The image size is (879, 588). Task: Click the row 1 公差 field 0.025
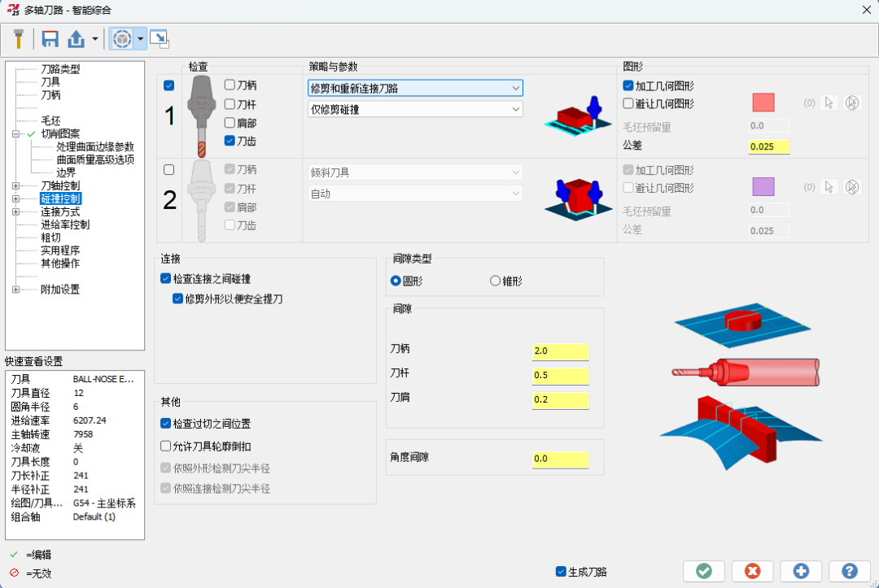coord(768,146)
